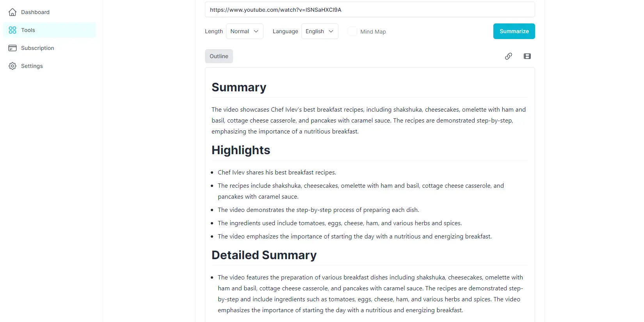
Task: Select Tools in the sidebar menu
Action: [x=28, y=30]
